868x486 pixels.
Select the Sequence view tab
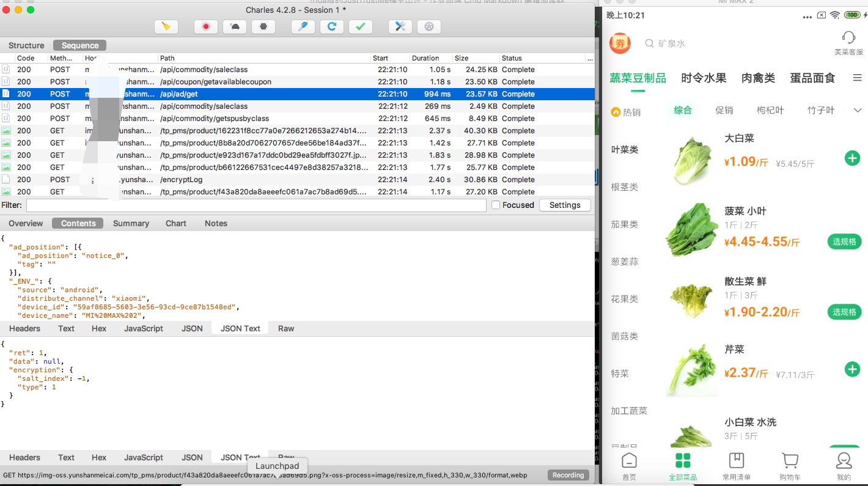coord(80,45)
